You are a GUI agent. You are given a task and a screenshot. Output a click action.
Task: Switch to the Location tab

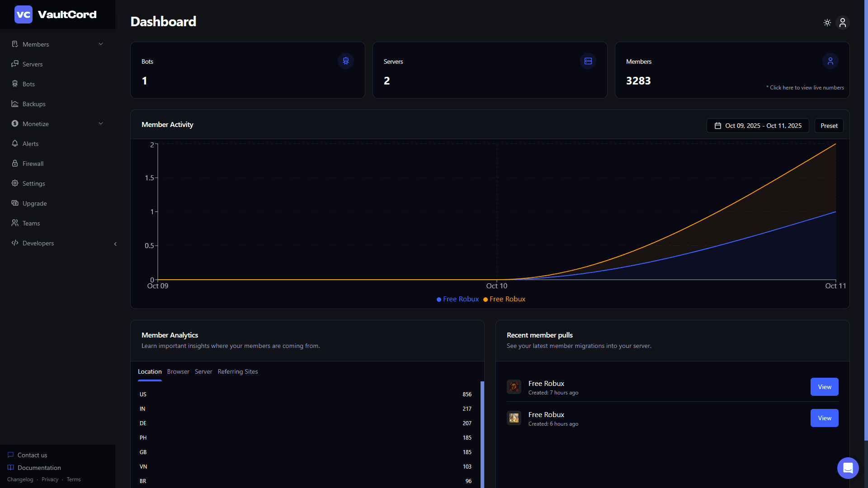click(x=150, y=371)
